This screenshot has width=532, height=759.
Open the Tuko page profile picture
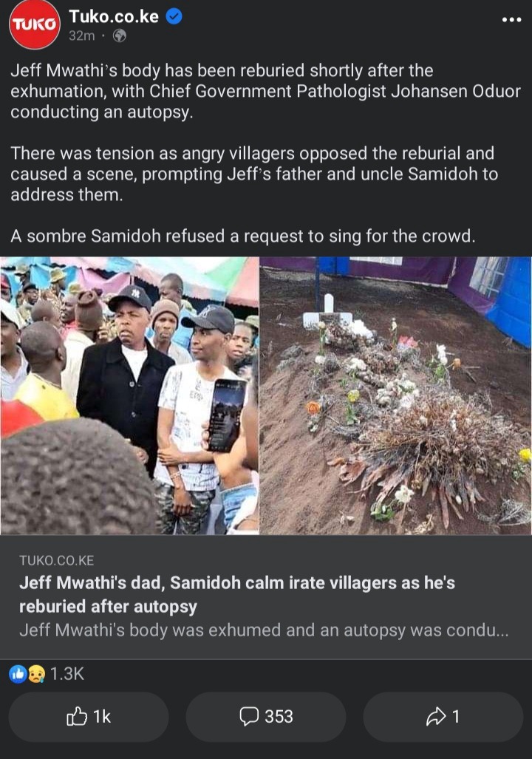34,24
